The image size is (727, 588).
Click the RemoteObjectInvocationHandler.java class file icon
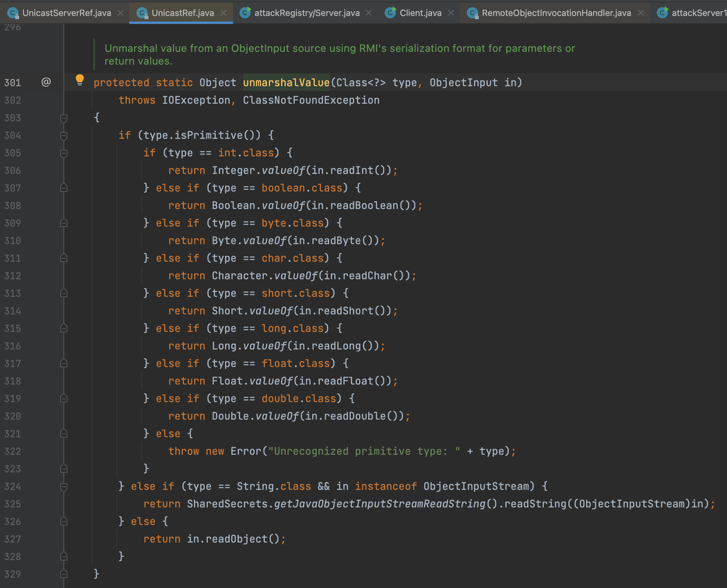[472, 13]
